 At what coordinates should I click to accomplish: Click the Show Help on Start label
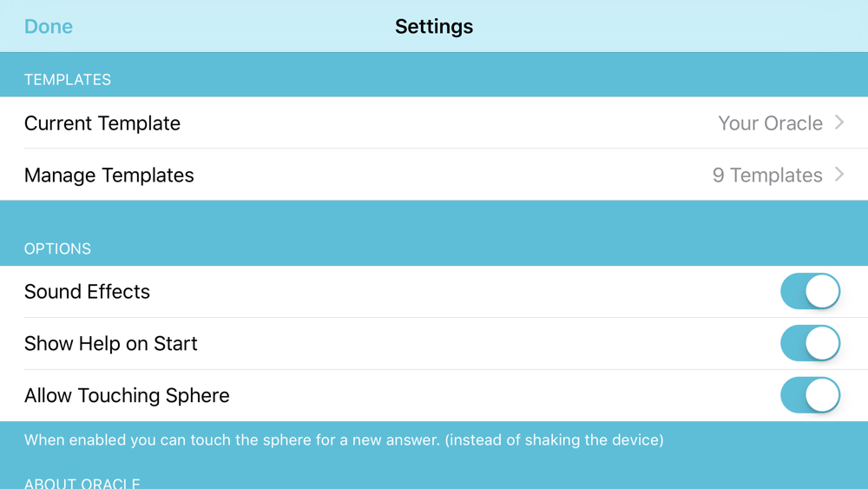111,343
